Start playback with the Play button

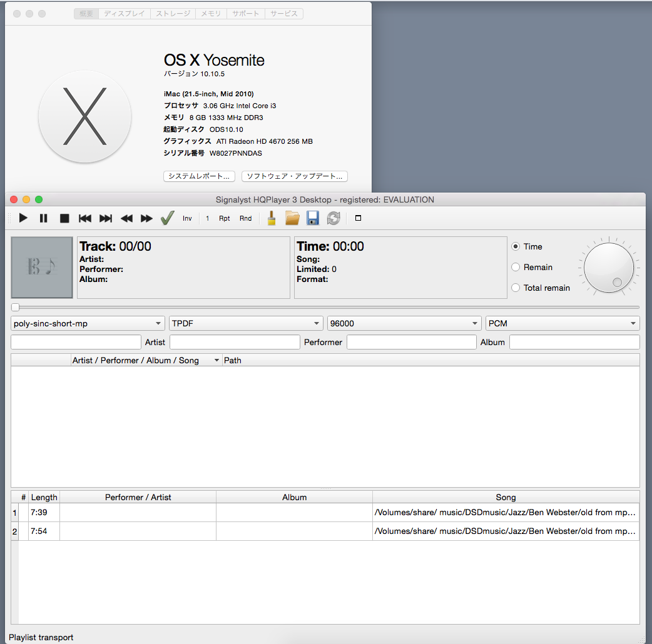point(23,218)
